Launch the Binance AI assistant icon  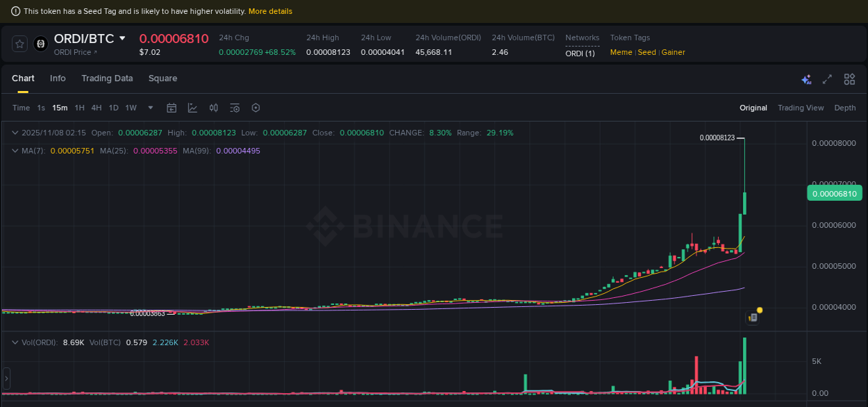click(x=806, y=79)
